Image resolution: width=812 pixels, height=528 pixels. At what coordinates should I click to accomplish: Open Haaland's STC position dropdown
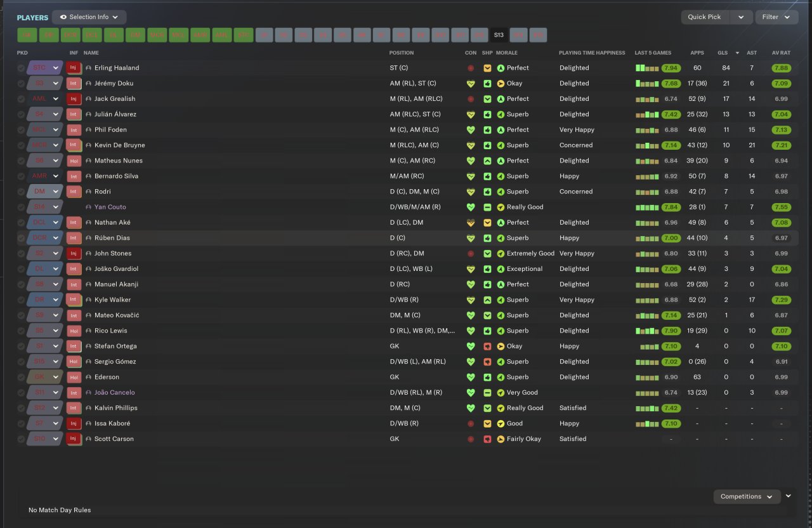pyautogui.click(x=44, y=68)
